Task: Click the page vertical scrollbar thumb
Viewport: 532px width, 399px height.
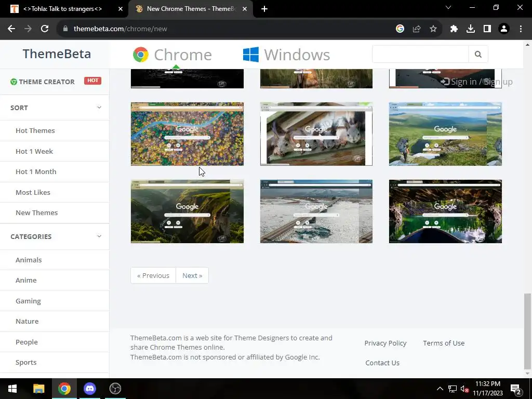Action: [x=527, y=331]
